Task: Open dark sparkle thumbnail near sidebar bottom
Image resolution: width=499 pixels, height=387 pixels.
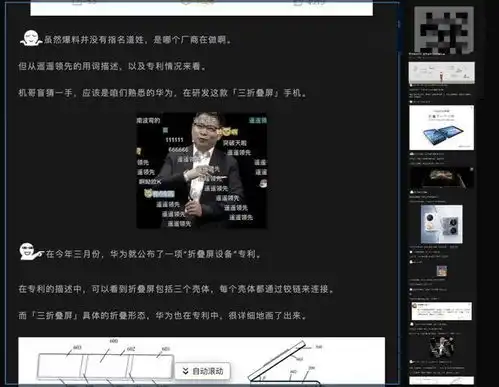Action: click(x=442, y=347)
